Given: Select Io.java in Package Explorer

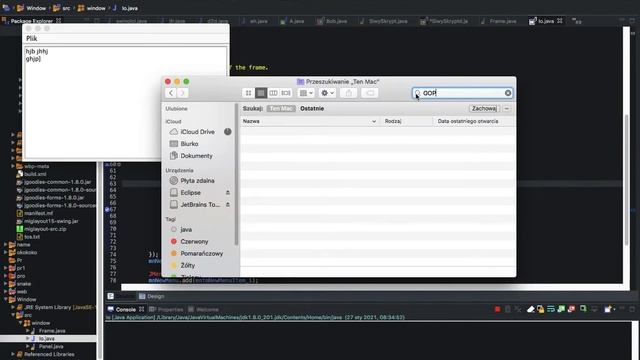Looking at the screenshot, I should point(47,339).
